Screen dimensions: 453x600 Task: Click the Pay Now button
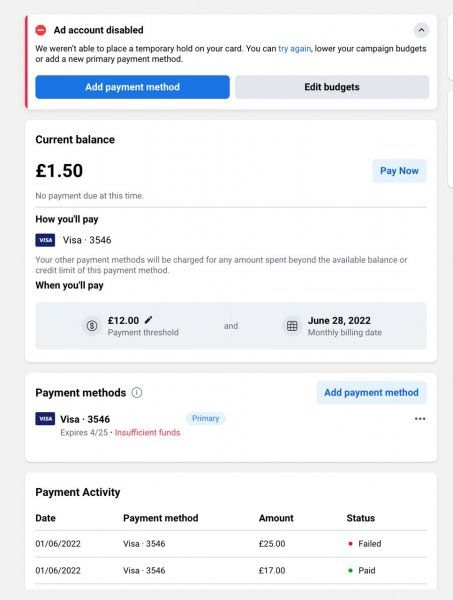pyautogui.click(x=399, y=171)
